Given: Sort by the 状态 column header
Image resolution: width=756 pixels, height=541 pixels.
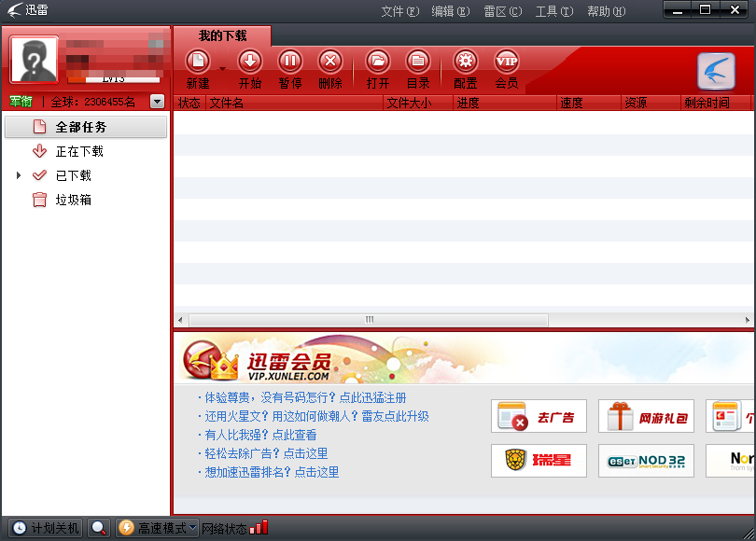Looking at the screenshot, I should 189,103.
